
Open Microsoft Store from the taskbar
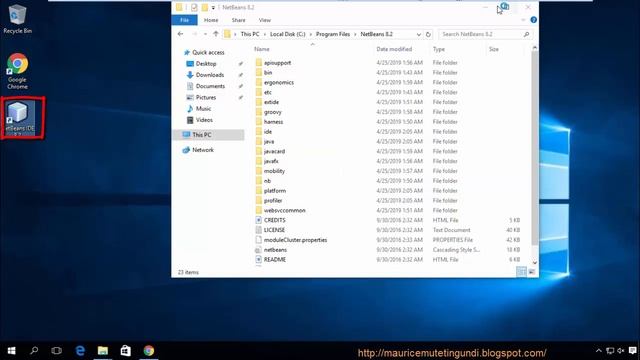(x=126, y=351)
